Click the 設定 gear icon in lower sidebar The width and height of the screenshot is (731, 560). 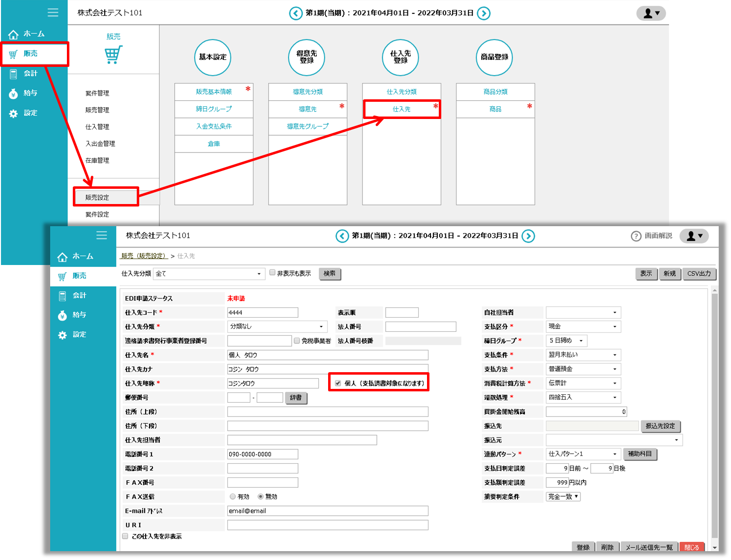62,335
